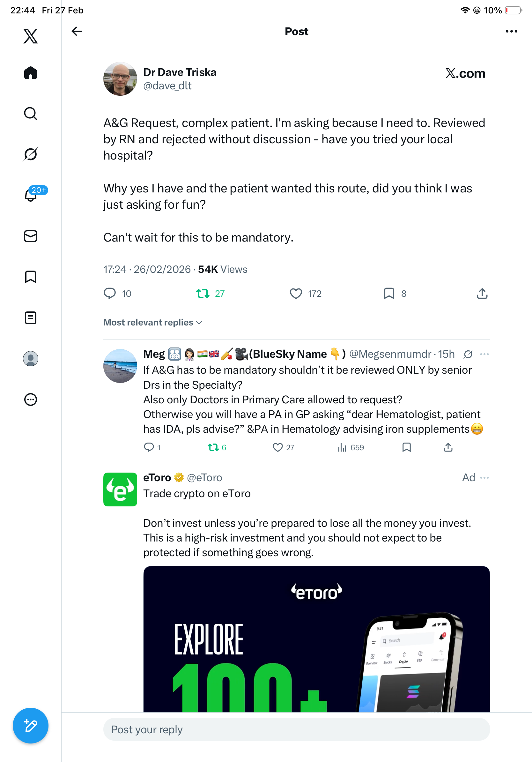Open sidebar Bookmarks page
Image resolution: width=532 pixels, height=762 pixels.
(x=31, y=276)
